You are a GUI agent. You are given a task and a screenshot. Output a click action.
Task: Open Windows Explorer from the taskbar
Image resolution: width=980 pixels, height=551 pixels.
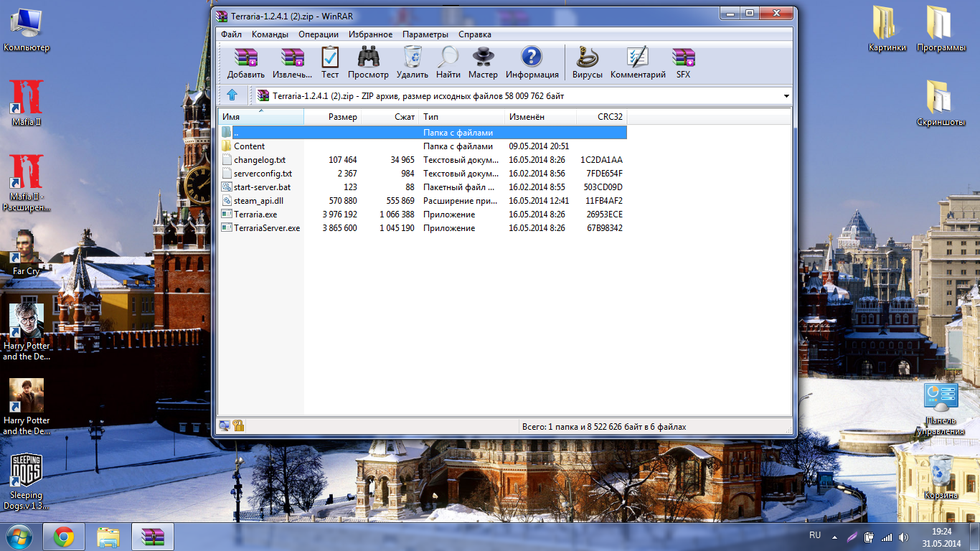108,537
